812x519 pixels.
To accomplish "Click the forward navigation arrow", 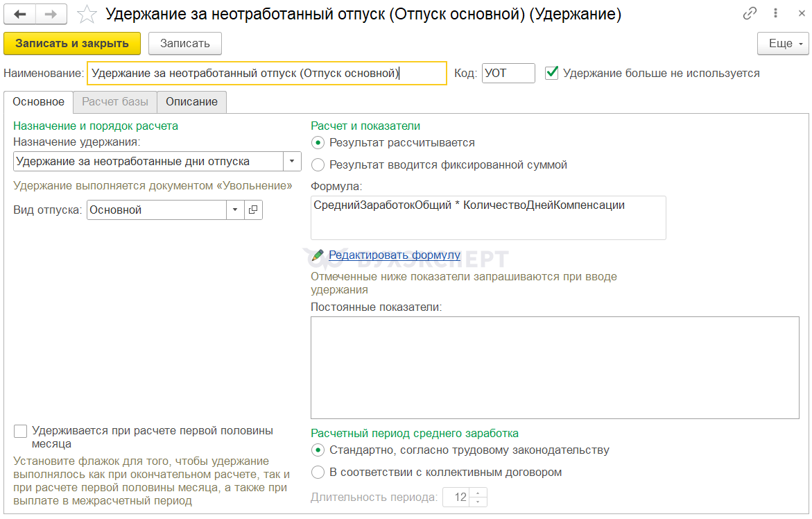I will coord(51,14).
